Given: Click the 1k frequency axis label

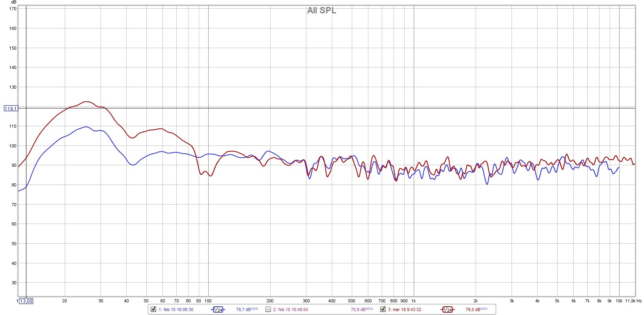Looking at the screenshot, I should pyautogui.click(x=413, y=301).
